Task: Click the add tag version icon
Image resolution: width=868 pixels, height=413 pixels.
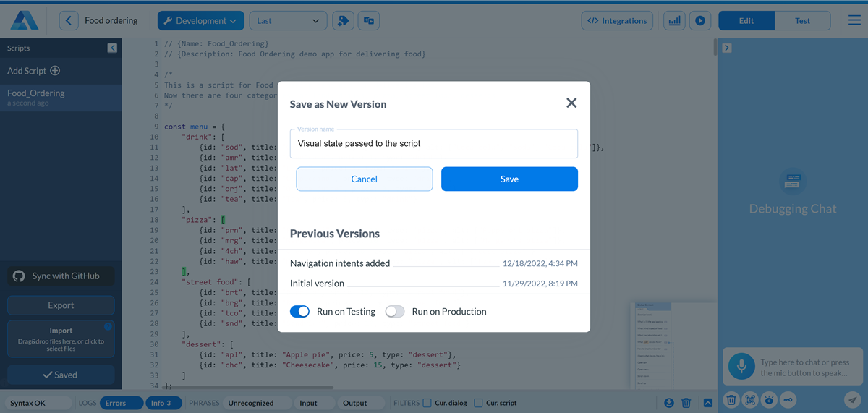Action: (x=343, y=21)
